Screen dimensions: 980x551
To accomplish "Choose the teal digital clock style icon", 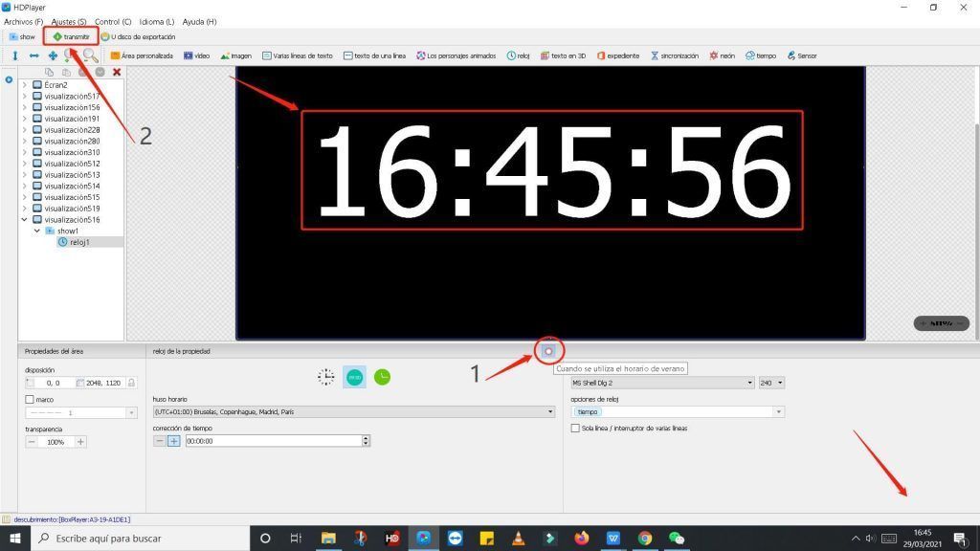I will (x=354, y=377).
